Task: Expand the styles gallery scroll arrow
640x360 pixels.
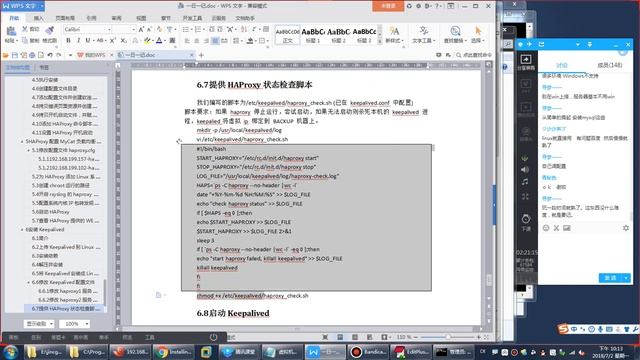Action: [380, 41]
